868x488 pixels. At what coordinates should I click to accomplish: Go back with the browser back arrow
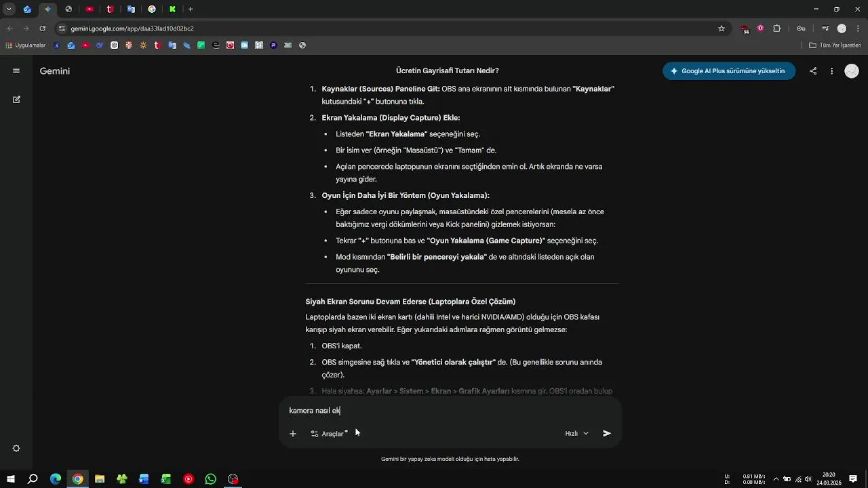(9, 28)
